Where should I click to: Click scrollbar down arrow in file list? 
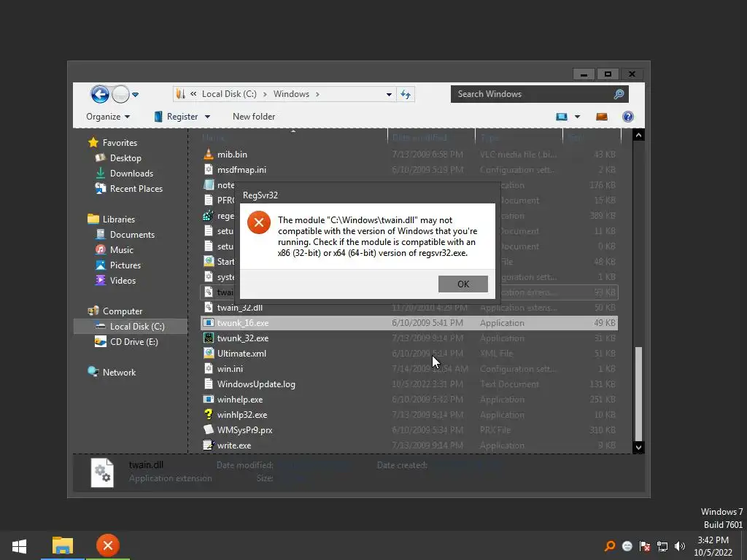[x=638, y=447]
